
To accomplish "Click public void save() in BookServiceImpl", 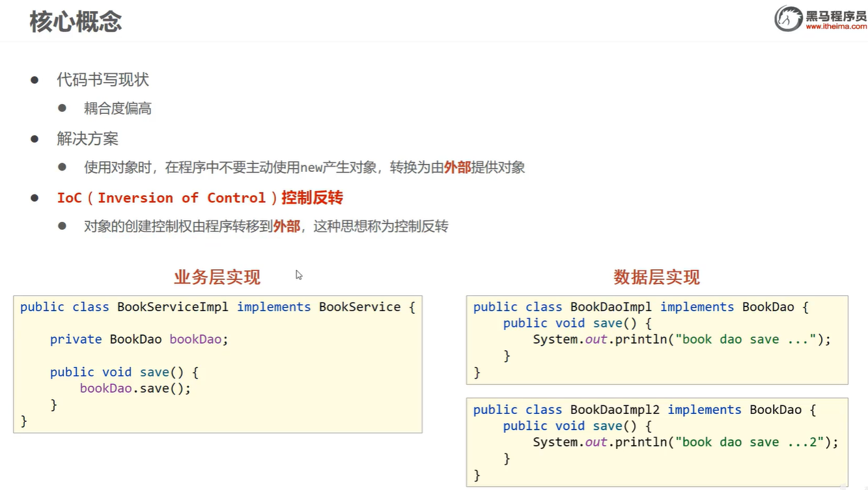I will click(x=124, y=372).
